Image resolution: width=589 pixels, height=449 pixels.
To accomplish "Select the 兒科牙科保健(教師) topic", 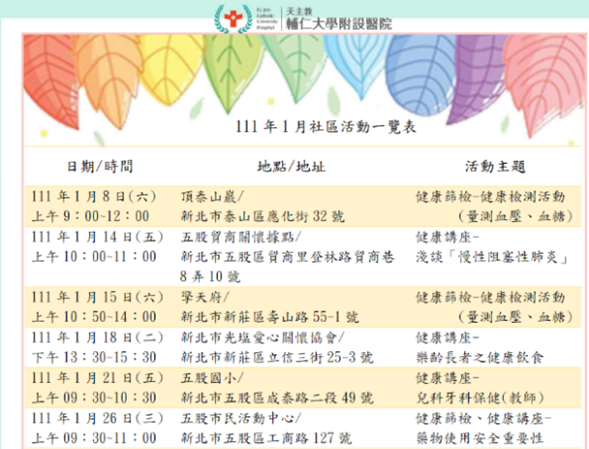I will click(x=480, y=398).
